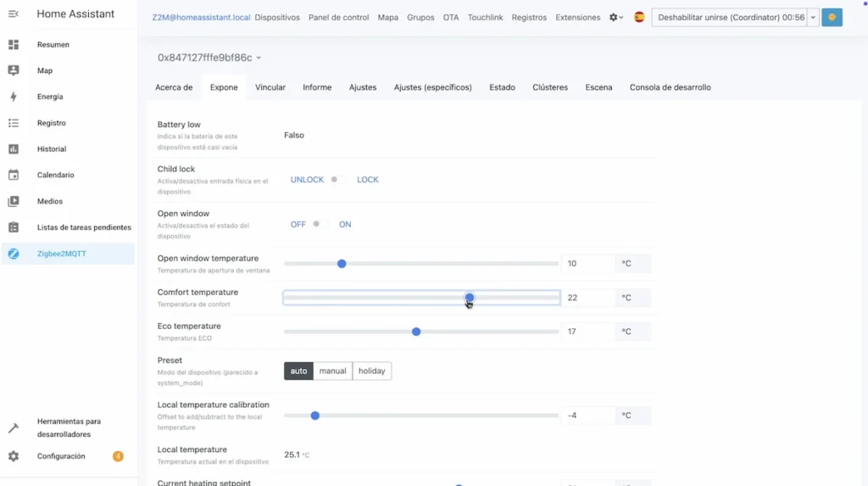Switch to the Clústeres tab

(550, 87)
